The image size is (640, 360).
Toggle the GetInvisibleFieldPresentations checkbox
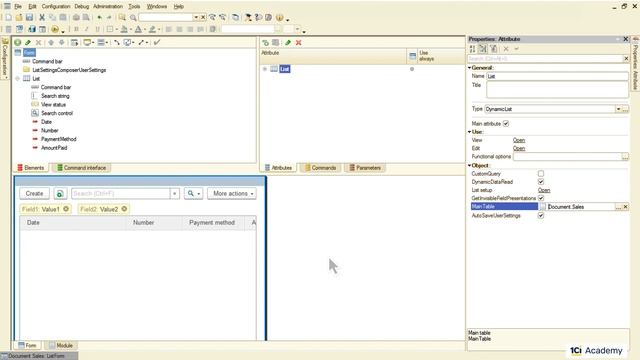[x=541, y=198]
